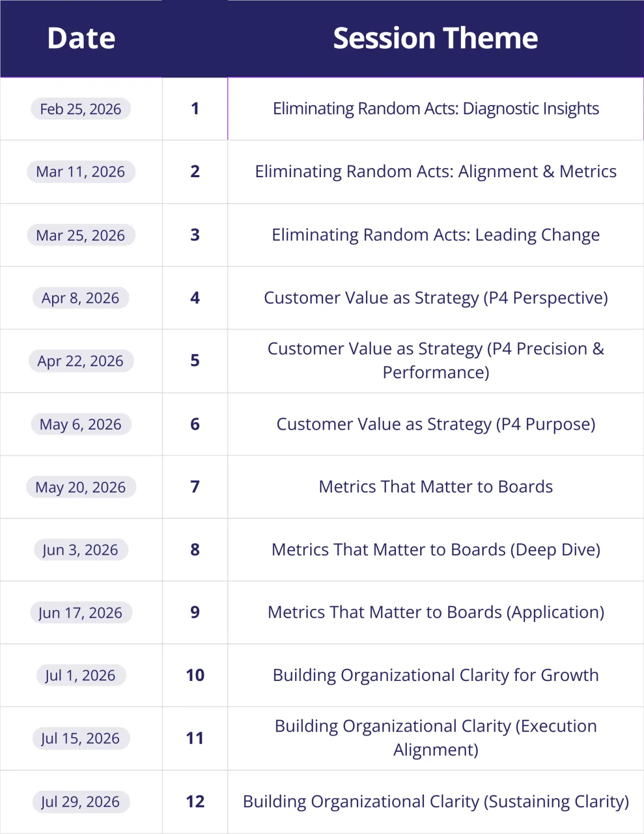Click session number 12 cell

pos(195,802)
